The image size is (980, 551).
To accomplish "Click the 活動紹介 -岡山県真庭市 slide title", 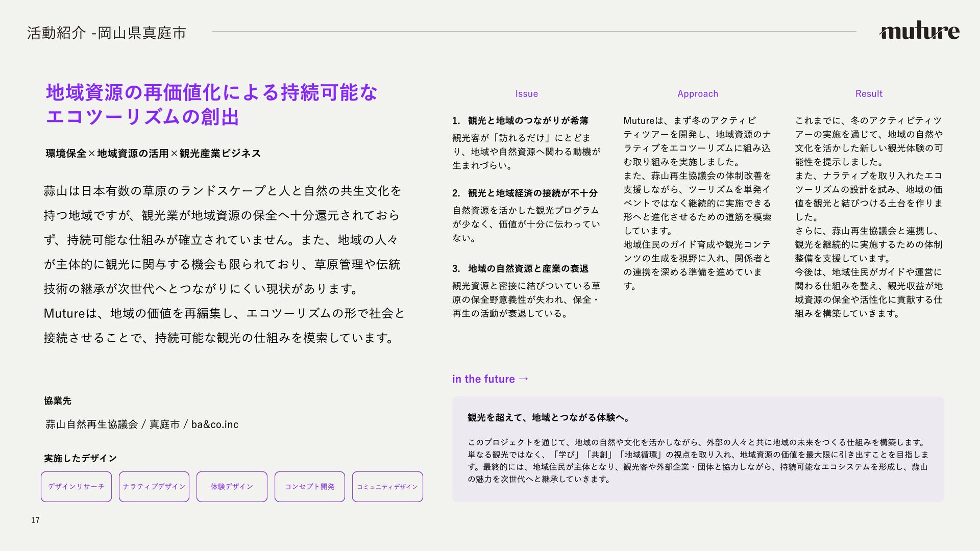I will 106,33.
